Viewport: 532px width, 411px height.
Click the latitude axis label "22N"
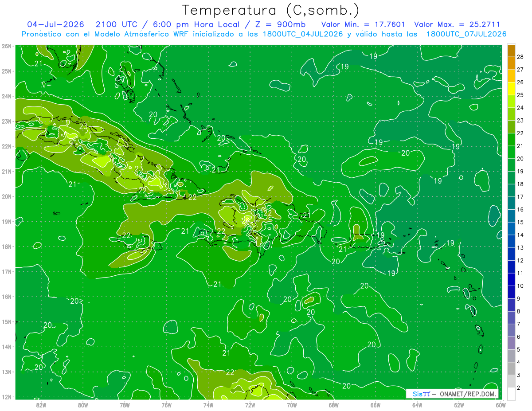[6, 146]
